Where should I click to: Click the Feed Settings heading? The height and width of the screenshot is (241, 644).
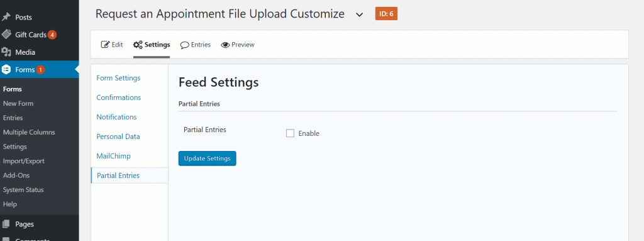point(218,82)
